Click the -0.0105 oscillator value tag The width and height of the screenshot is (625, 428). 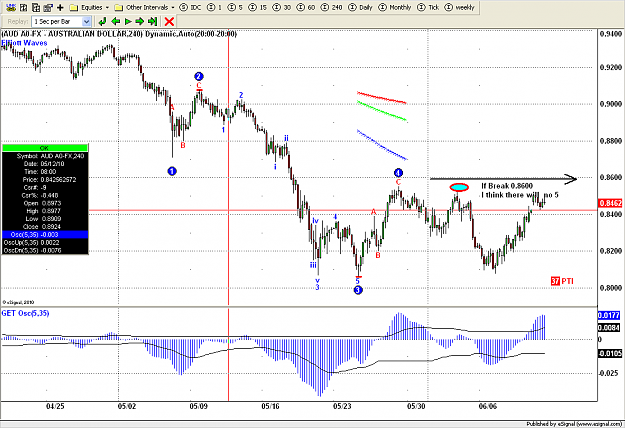pyautogui.click(x=610, y=353)
